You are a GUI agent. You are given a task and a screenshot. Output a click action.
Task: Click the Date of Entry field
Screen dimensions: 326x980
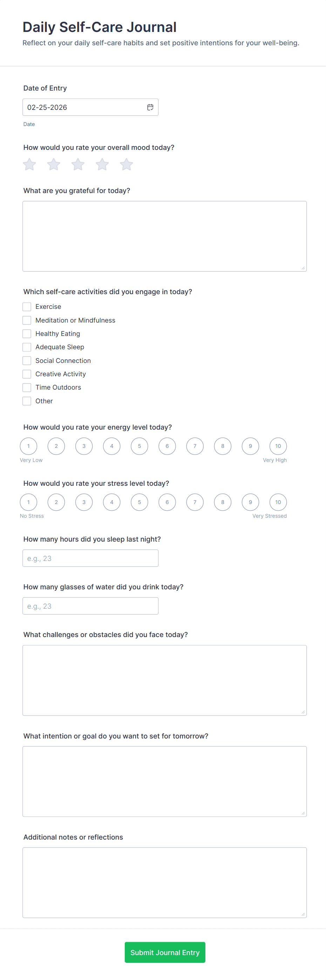coord(83,107)
